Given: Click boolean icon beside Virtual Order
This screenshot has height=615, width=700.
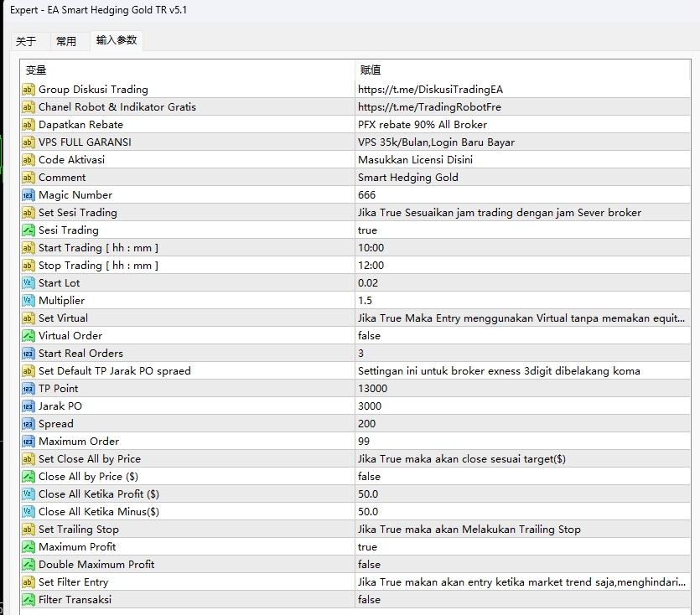Looking at the screenshot, I should coord(29,336).
